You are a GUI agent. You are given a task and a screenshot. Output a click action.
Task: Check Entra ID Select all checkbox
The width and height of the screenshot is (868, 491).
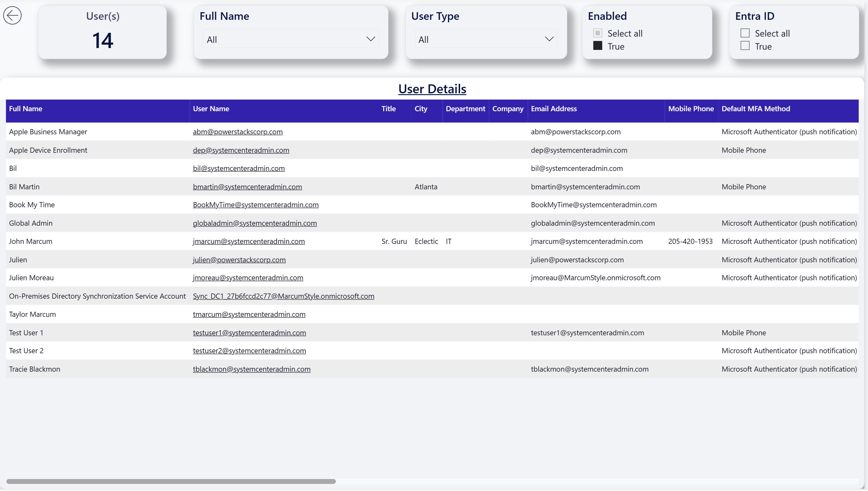coord(745,33)
